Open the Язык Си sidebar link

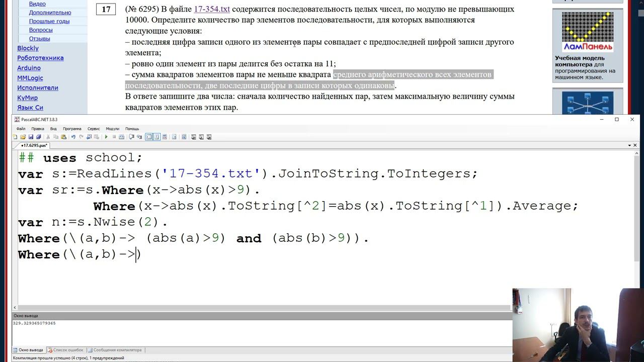[30, 108]
